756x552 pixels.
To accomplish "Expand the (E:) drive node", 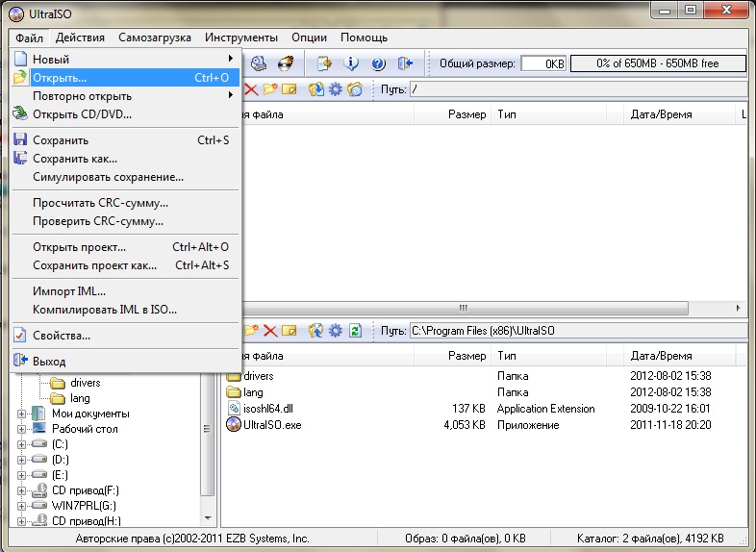I will coord(21,475).
